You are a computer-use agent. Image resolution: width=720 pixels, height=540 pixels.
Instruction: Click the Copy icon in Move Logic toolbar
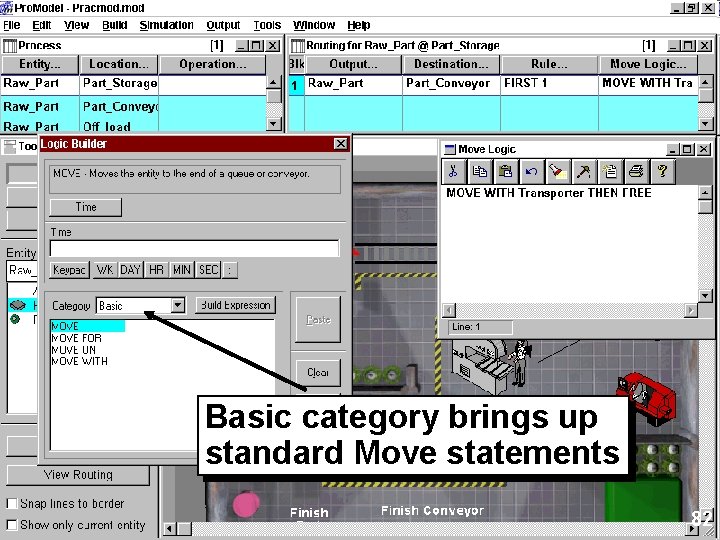coord(480,171)
